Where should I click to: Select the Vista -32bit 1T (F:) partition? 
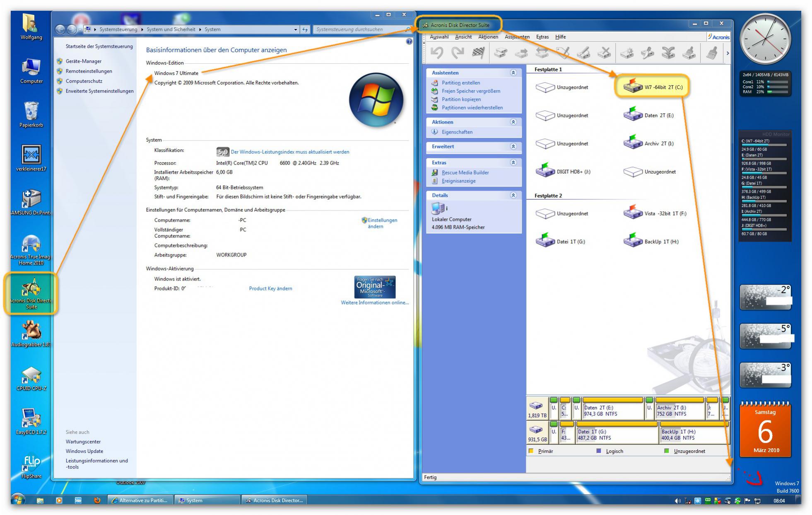point(655,213)
